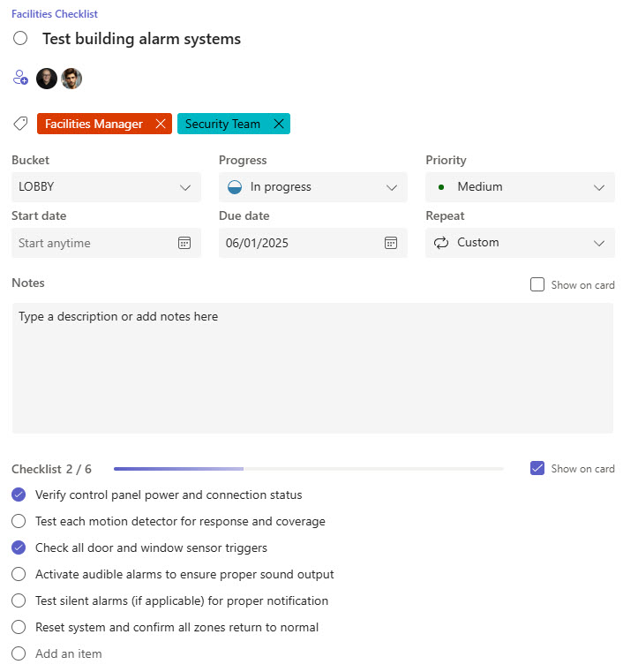Screen dimensions: 623x672
Task: Check off motion detector test item
Action: click(x=19, y=522)
